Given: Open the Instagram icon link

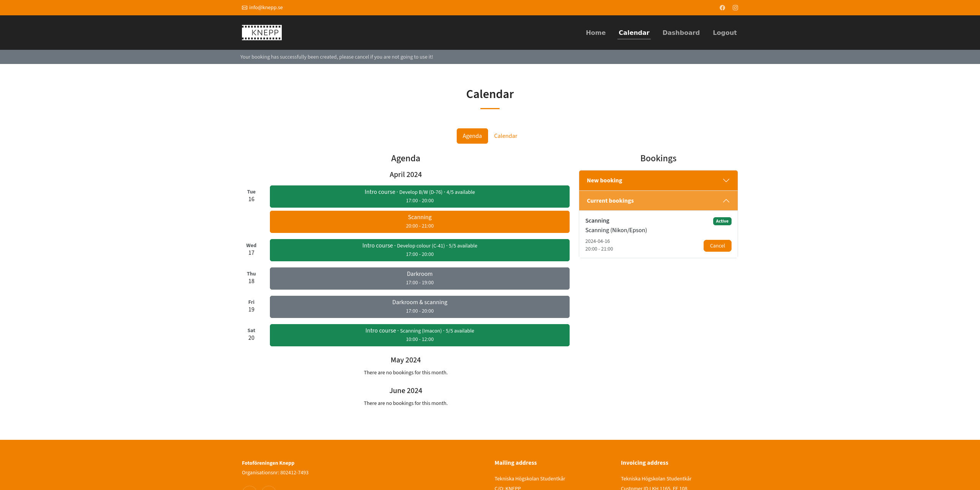Looking at the screenshot, I should tap(735, 8).
